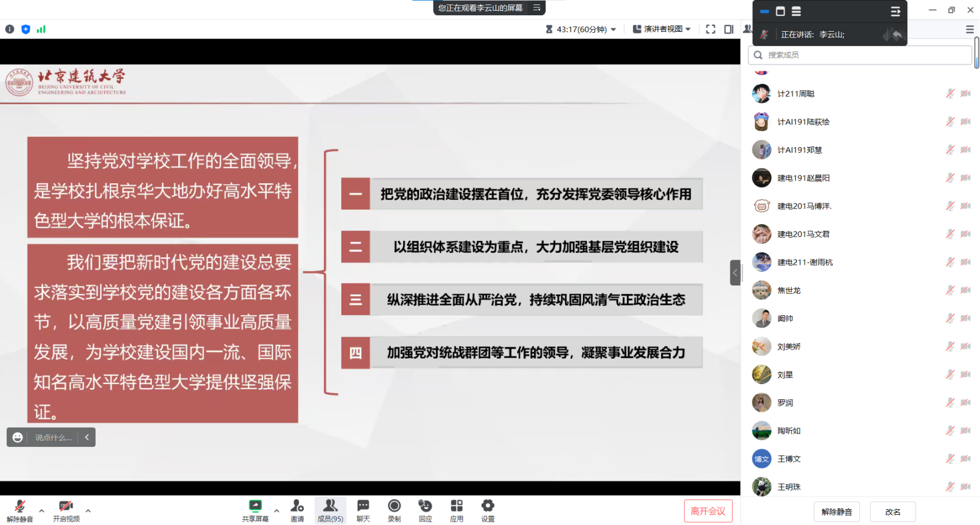Viewport: 980px width, 525px height.
Task: Expand the 演讲者视图 view dropdown
Action: [x=662, y=29]
